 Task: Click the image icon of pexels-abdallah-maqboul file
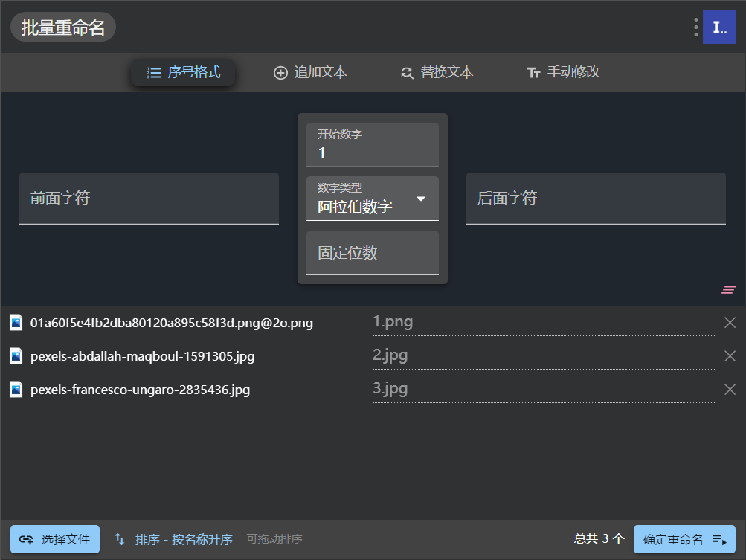click(16, 356)
